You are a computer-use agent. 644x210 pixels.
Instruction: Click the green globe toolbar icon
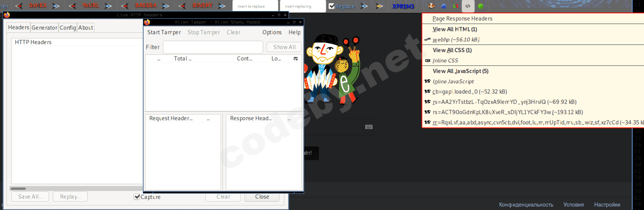481,6
